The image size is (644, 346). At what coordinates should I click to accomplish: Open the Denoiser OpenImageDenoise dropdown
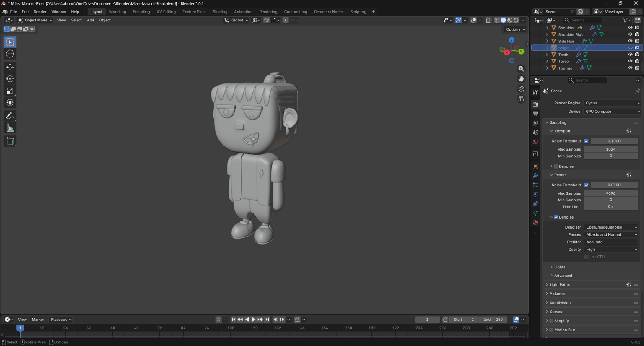[611, 227]
